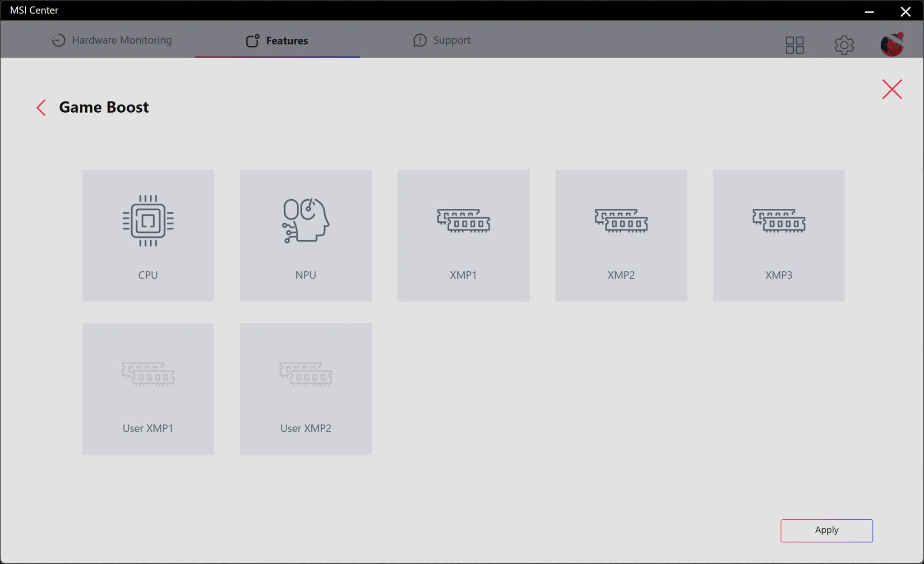
Task: Click the CPU label text
Action: pyautogui.click(x=148, y=275)
